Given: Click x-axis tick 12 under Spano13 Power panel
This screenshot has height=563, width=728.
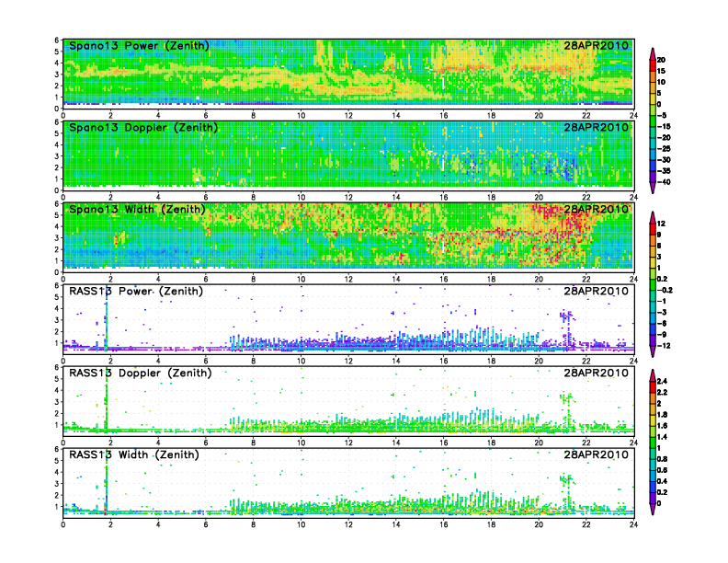Looking at the screenshot, I should [348, 115].
